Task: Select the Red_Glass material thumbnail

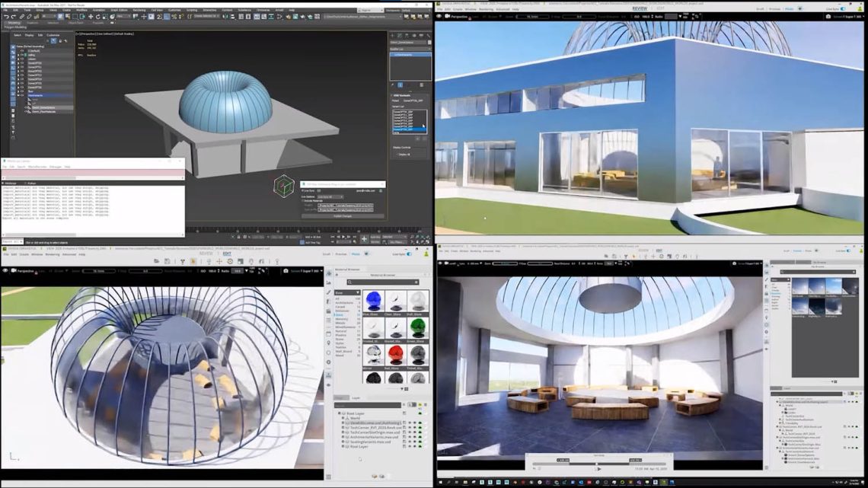Action: tap(396, 353)
